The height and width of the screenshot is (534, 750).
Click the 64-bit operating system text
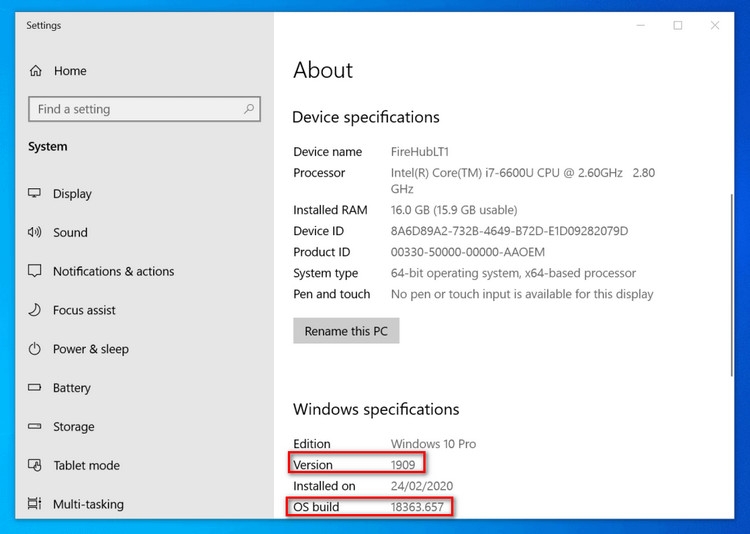point(513,273)
